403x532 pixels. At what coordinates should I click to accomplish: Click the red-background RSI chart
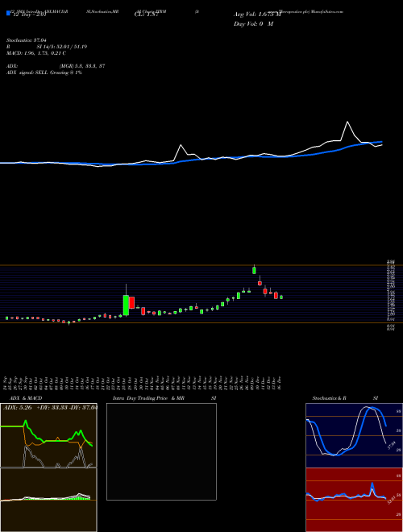(354, 500)
